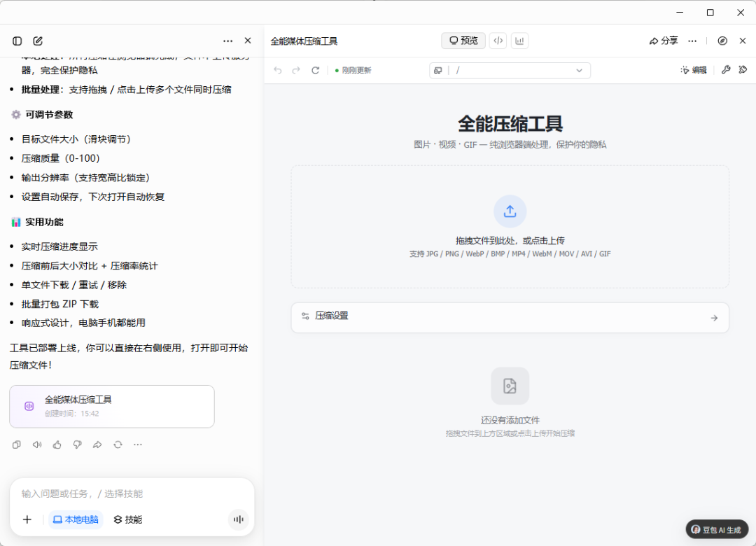
Task: Copy the assistant reply
Action: pyautogui.click(x=16, y=444)
